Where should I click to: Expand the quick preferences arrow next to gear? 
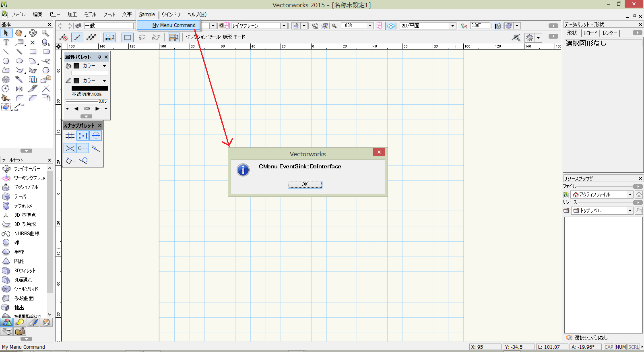click(x=539, y=38)
